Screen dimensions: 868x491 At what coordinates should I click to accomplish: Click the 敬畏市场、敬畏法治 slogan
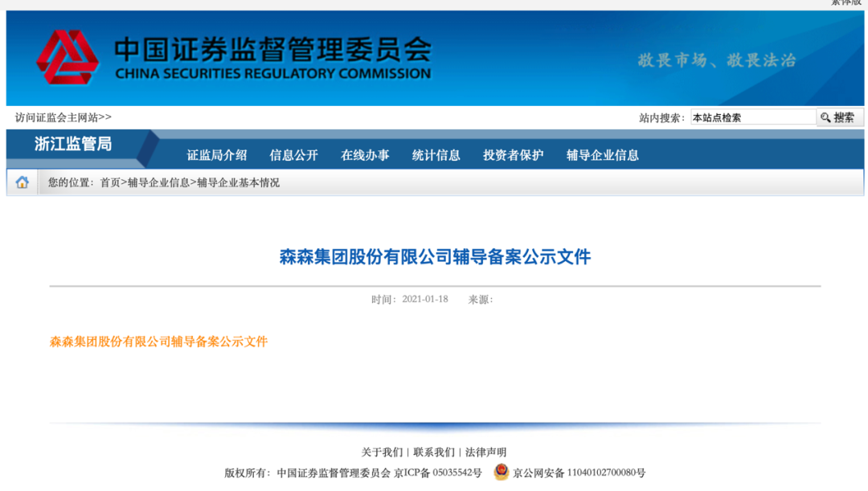[717, 59]
